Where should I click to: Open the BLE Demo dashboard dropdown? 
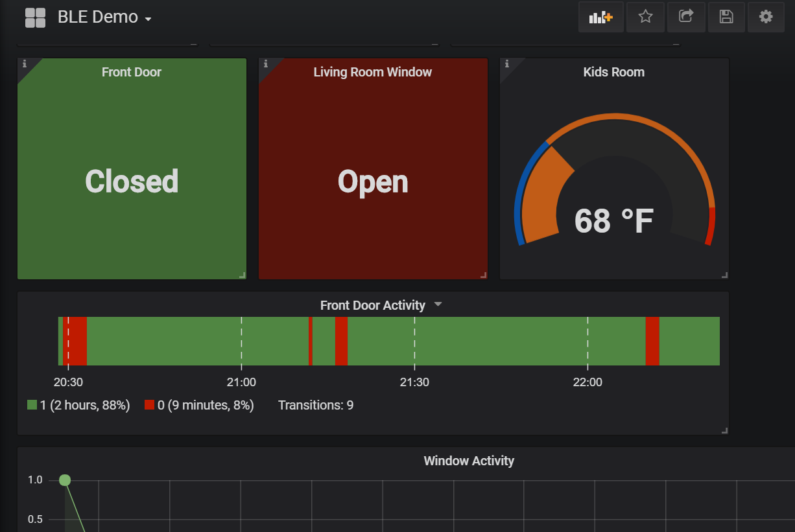[x=104, y=17]
